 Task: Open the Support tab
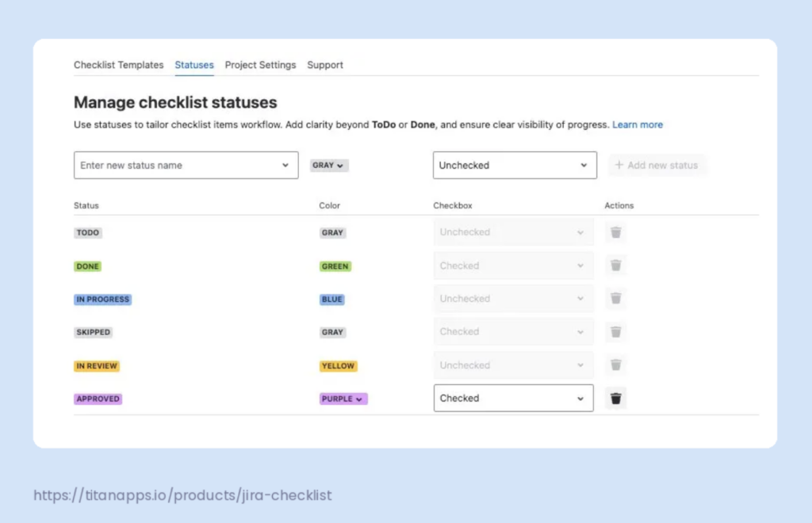point(325,65)
